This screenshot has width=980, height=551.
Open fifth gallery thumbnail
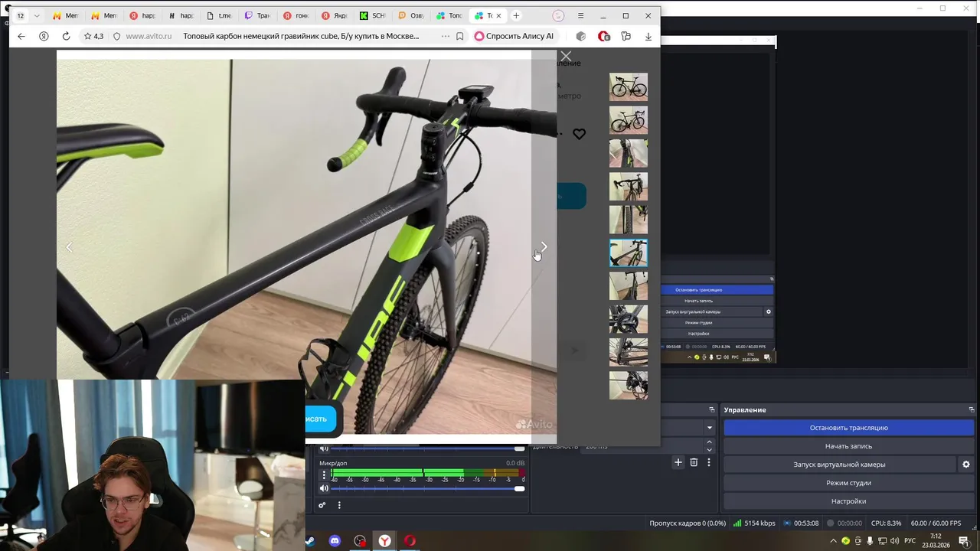tap(629, 220)
